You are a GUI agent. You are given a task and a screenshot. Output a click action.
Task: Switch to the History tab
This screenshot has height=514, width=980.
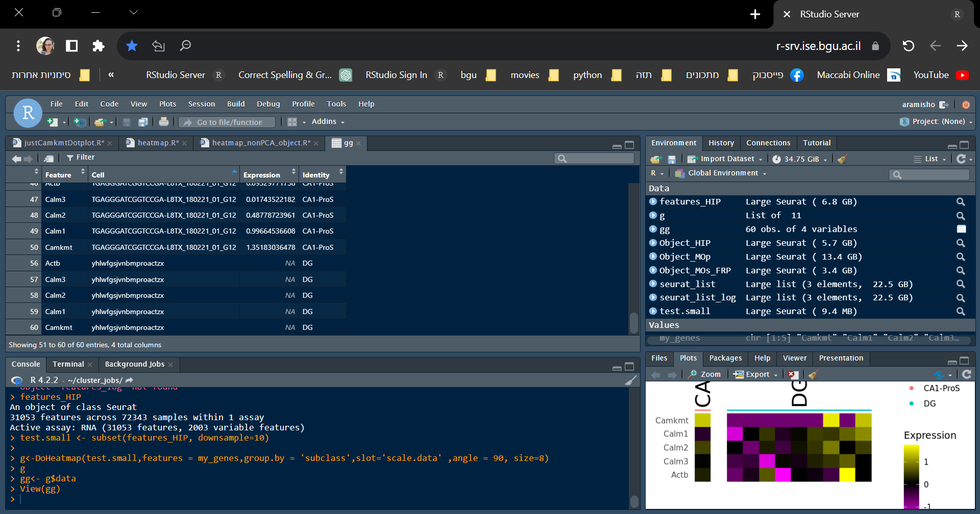(721, 143)
